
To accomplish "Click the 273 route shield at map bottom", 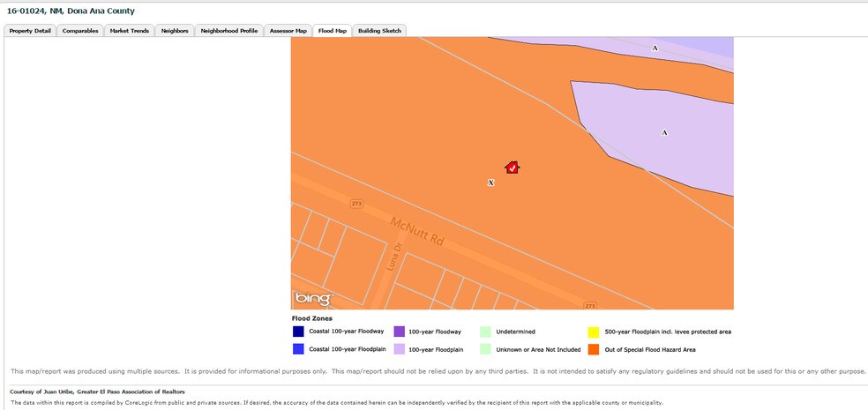I will click(590, 306).
